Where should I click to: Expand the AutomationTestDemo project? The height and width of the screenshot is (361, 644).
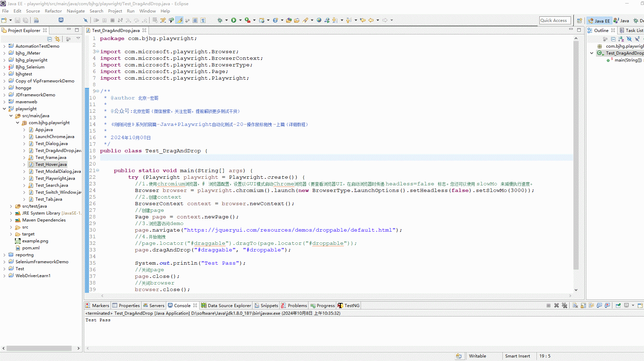tap(5, 46)
